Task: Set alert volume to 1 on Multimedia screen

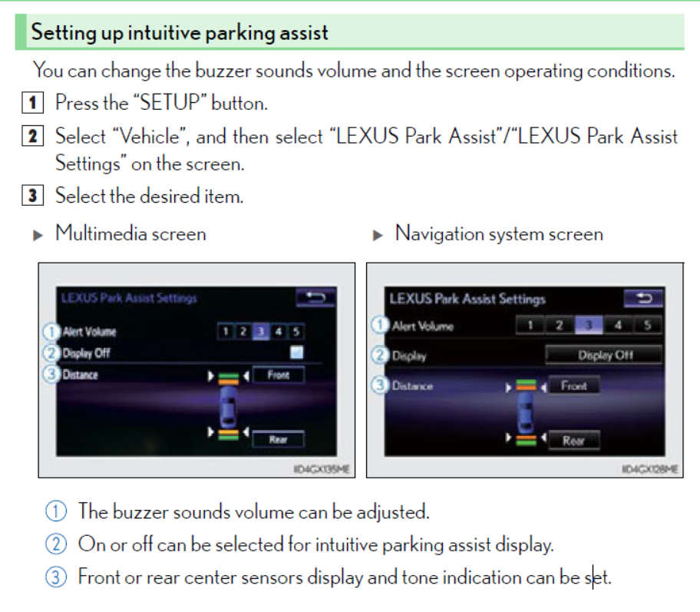Action: click(225, 332)
